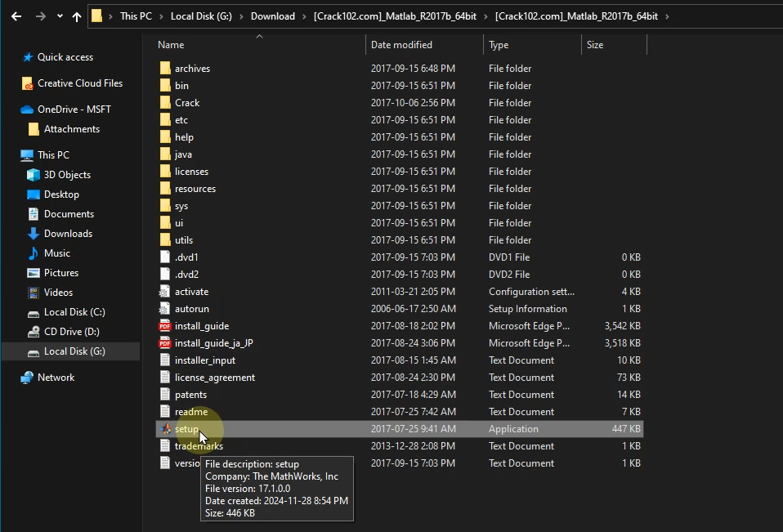Expand the chevron after Download in address bar
783x532 pixels.
[304, 16]
